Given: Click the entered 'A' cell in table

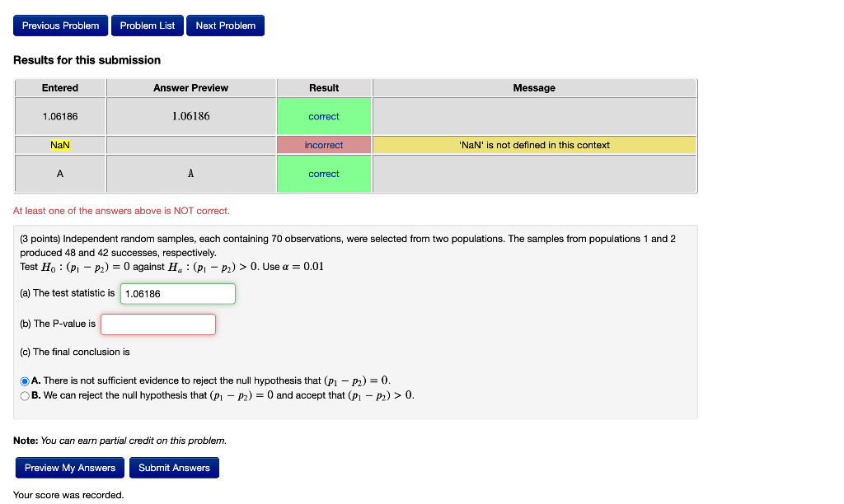Looking at the screenshot, I should (x=60, y=174).
